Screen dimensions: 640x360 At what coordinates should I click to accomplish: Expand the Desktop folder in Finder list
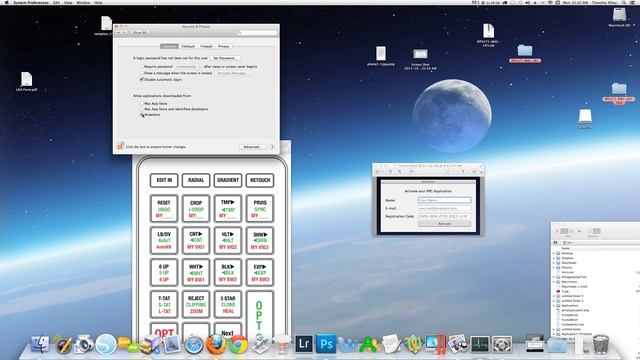pos(554,253)
